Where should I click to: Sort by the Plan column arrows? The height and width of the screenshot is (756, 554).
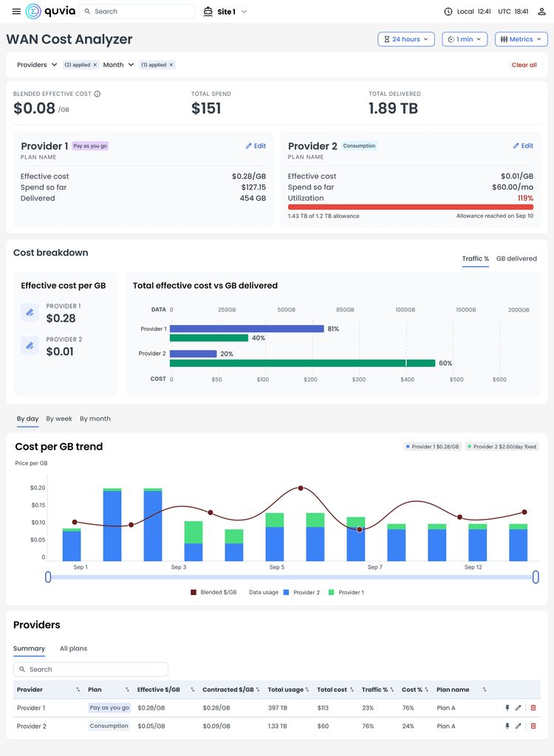pos(127,690)
